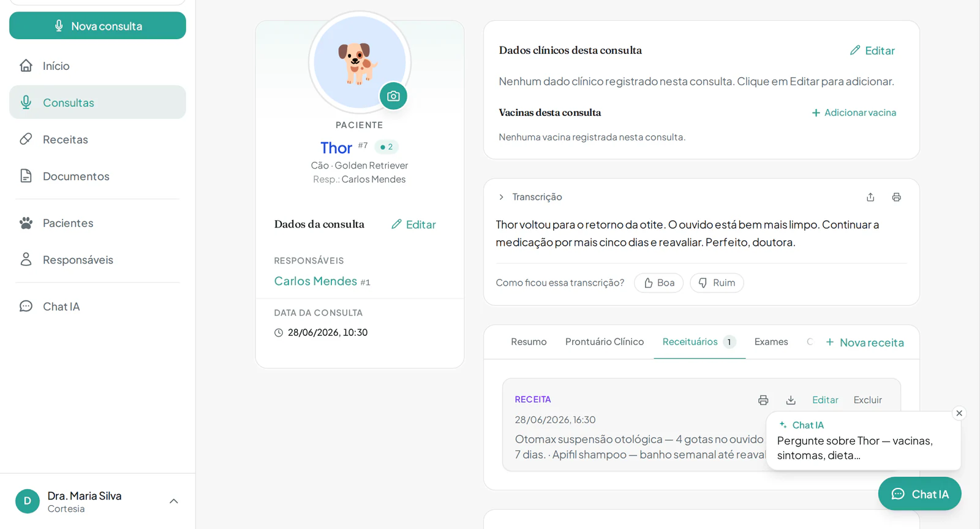Image resolution: width=980 pixels, height=529 pixels.
Task: Click the person icon beside Responsáveis
Action: [26, 259]
